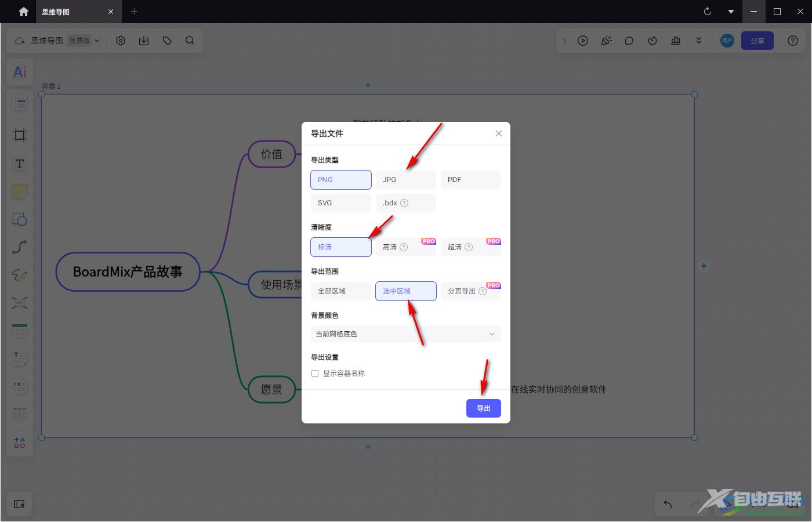Show info for .bdx format help icon

click(404, 203)
